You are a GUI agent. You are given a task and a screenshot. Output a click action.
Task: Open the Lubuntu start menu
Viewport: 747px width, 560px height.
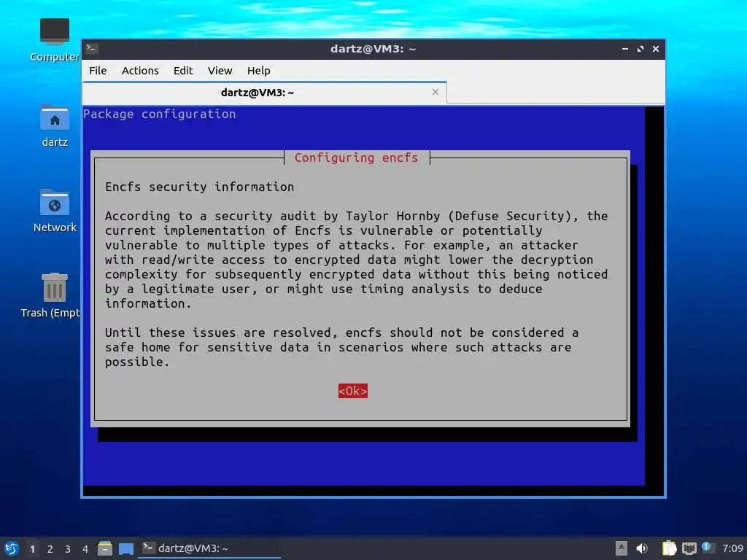click(x=12, y=548)
